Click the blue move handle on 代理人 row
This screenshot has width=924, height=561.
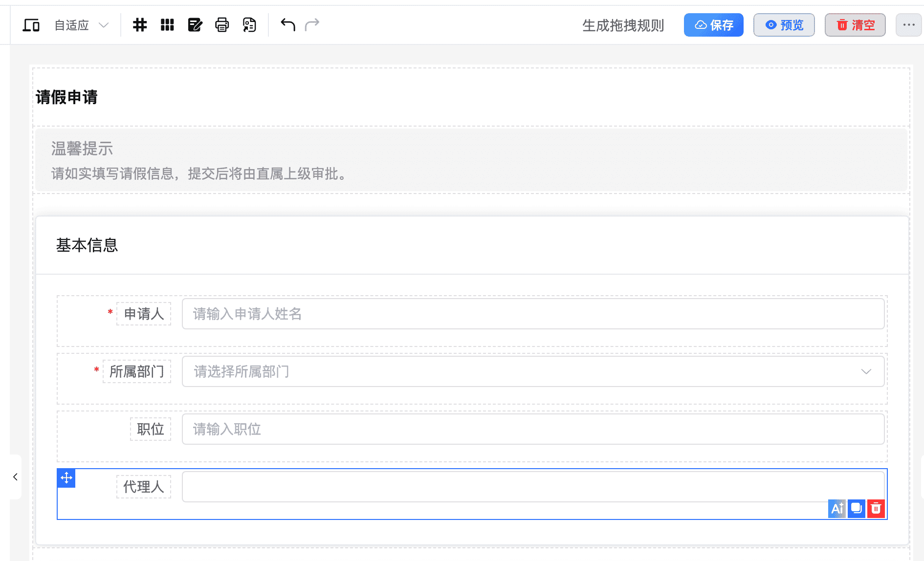(x=66, y=478)
